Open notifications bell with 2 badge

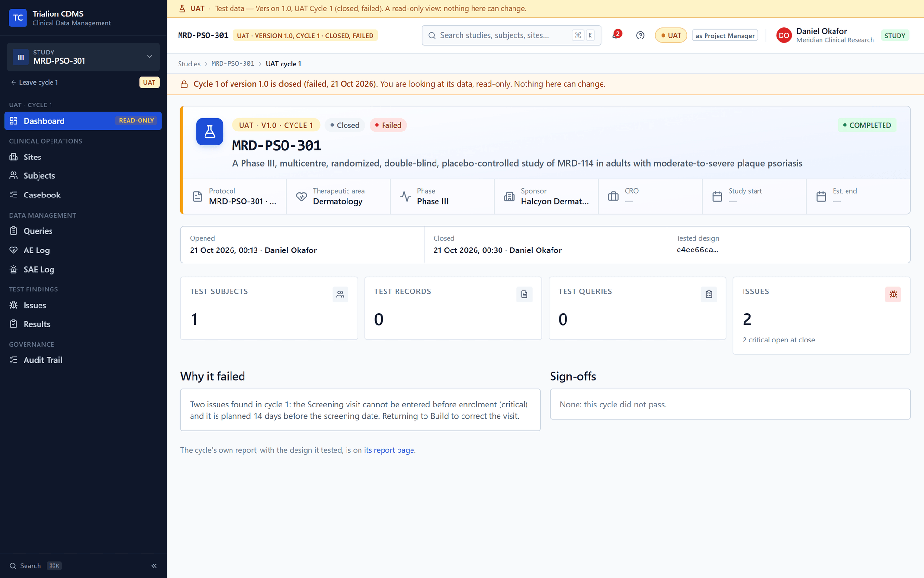[616, 35]
